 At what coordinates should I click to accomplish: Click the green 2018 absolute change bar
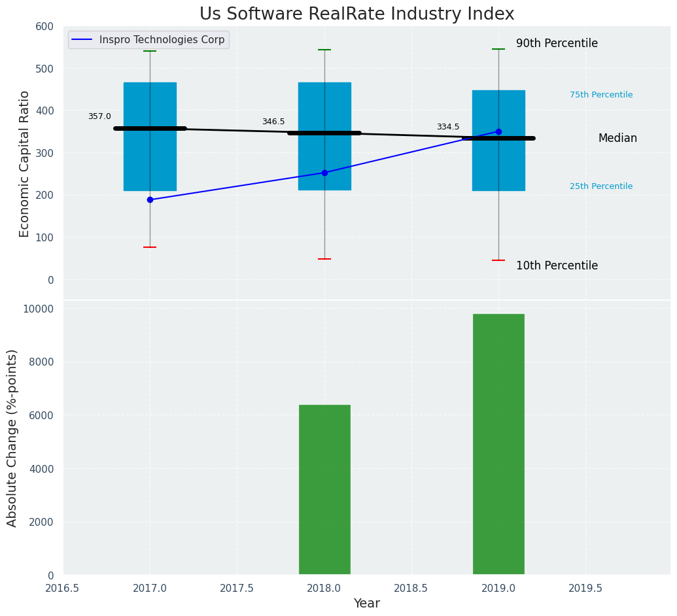(x=324, y=489)
